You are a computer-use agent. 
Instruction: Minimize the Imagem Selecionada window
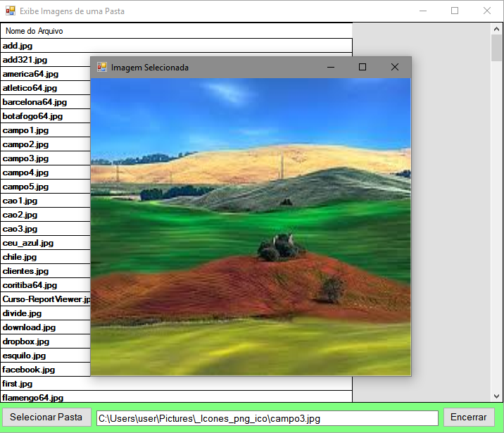point(331,67)
